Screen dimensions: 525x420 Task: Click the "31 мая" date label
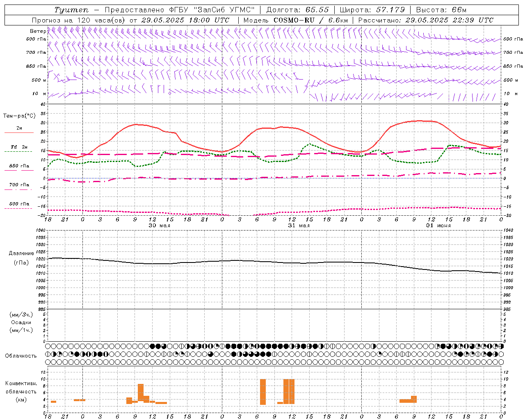coord(299,226)
